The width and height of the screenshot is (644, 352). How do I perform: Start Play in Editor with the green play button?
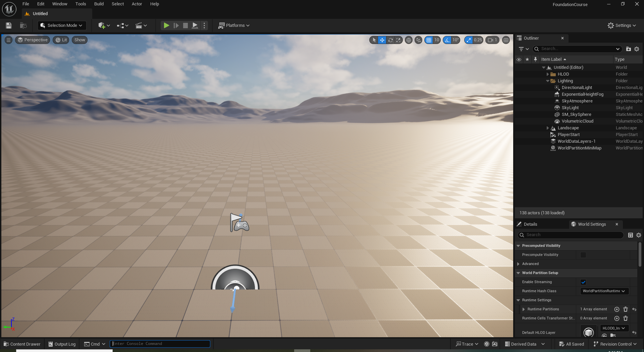point(166,26)
